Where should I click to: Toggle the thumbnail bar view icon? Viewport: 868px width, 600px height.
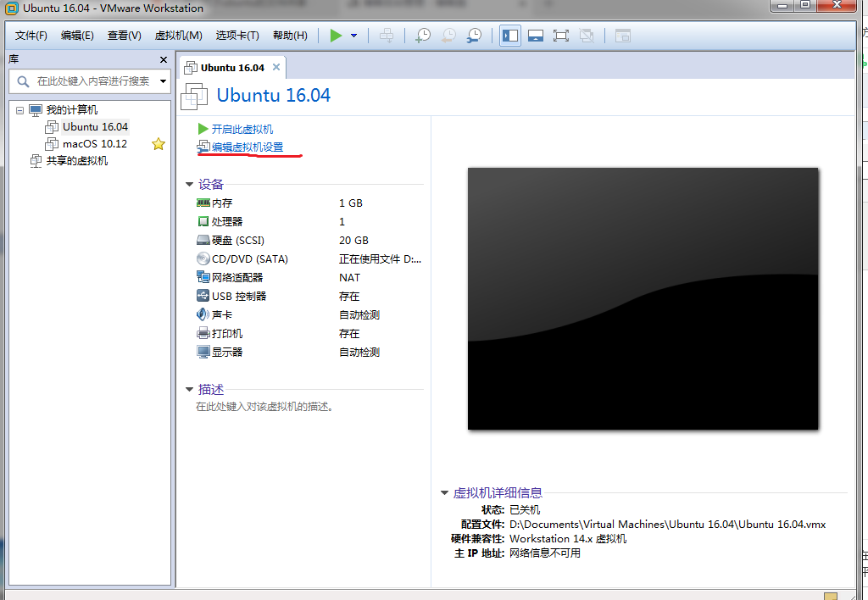pos(536,36)
